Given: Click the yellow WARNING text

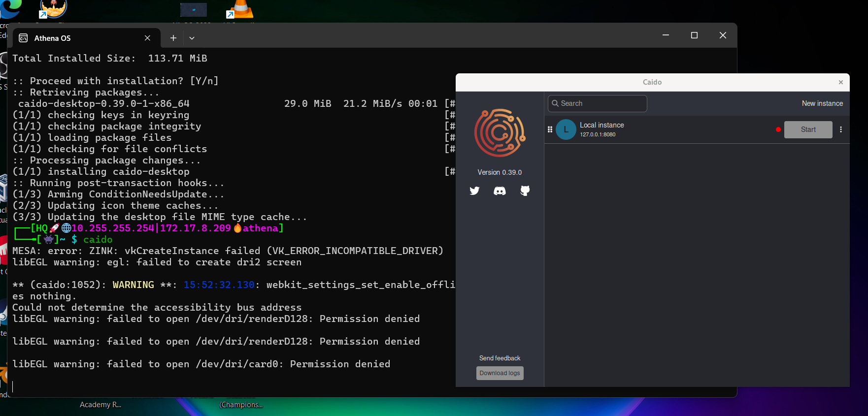Looking at the screenshot, I should tap(133, 285).
